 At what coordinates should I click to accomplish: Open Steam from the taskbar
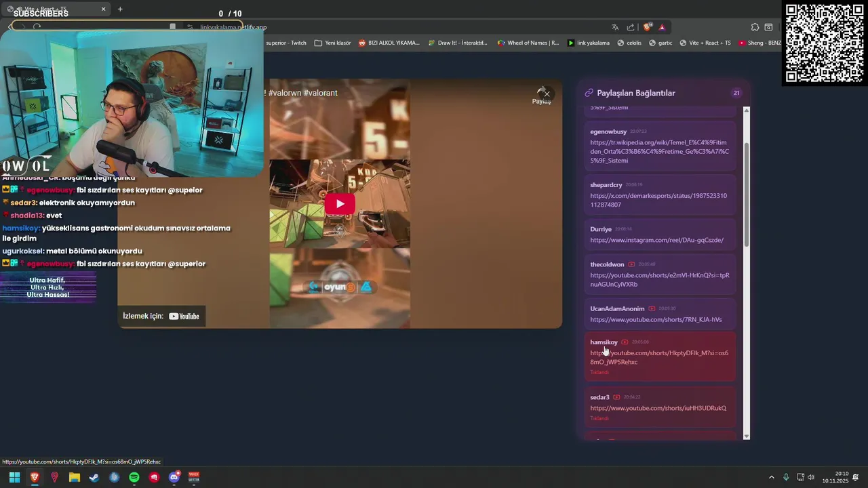(94, 477)
